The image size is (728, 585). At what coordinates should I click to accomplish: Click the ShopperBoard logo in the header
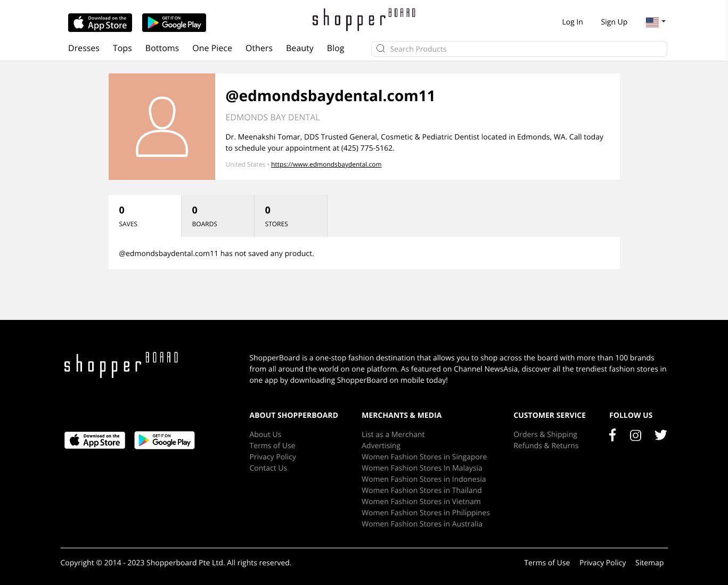coord(364,20)
